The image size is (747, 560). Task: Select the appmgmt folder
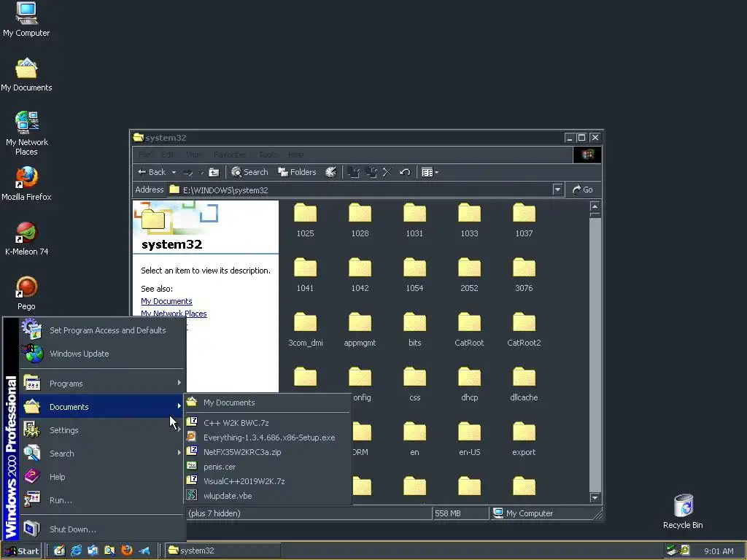(x=360, y=330)
